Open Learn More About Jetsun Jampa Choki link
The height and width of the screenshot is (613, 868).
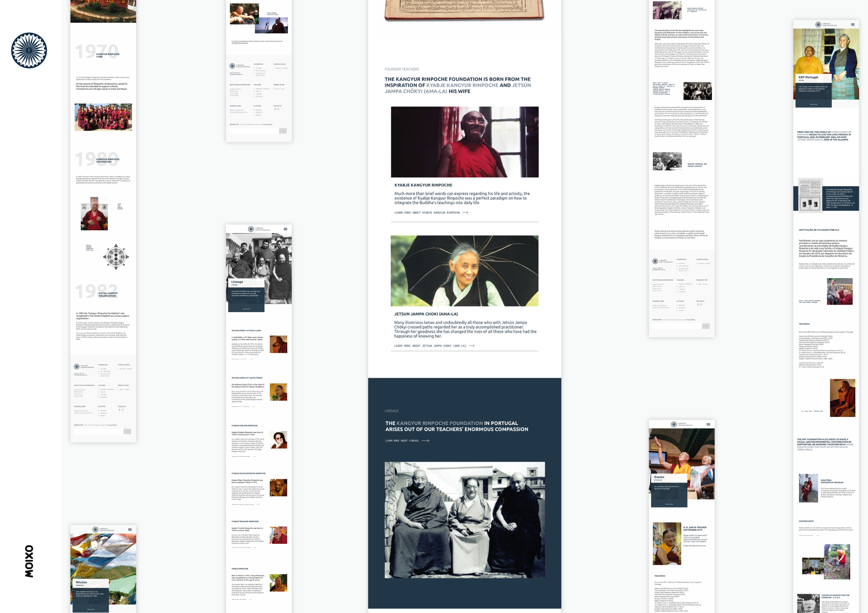pyautogui.click(x=434, y=346)
